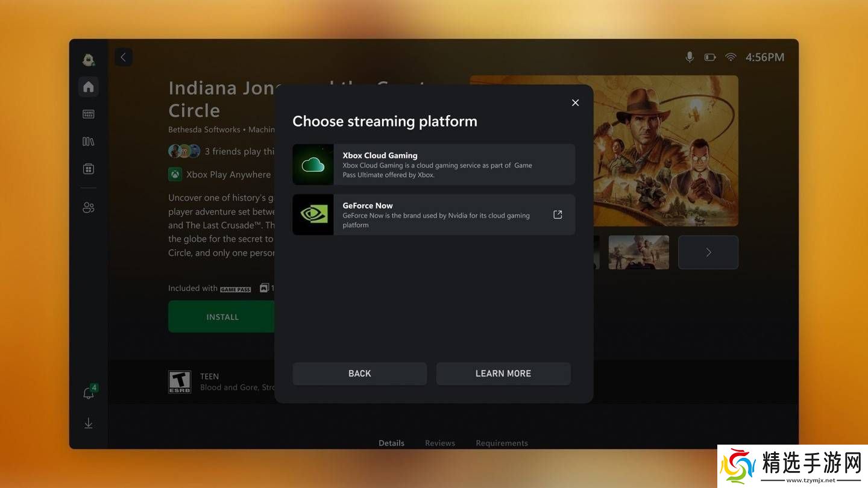Open My Library icon in sidebar
Screen dimensions: 868x488
[x=89, y=142]
